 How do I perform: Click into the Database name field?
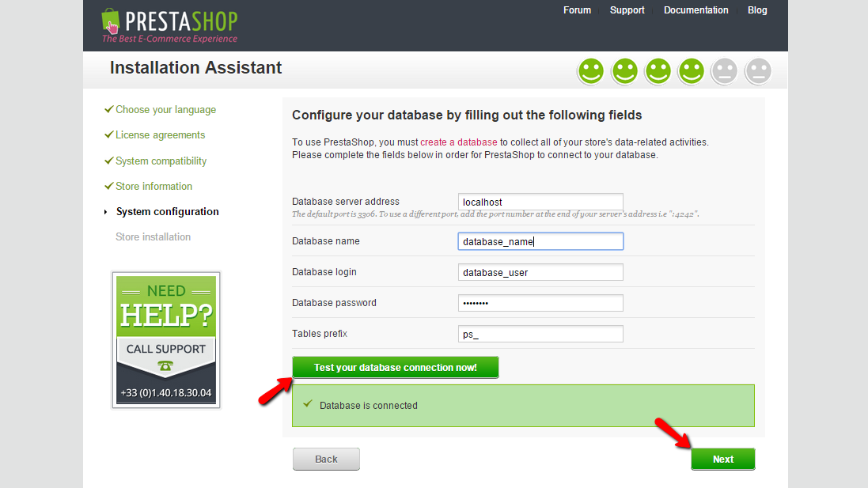pyautogui.click(x=540, y=241)
